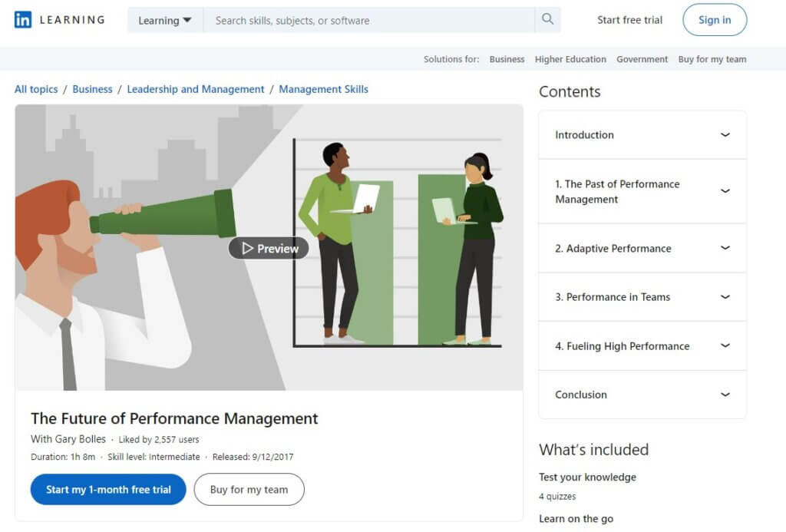Expand The Past of Performance Management section
Image resolution: width=786 pixels, height=532 pixels.
(642, 191)
